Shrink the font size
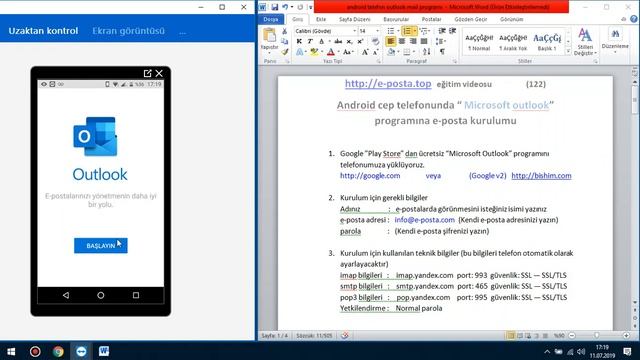Screen dimensions: 640x360 [x=375, y=52]
